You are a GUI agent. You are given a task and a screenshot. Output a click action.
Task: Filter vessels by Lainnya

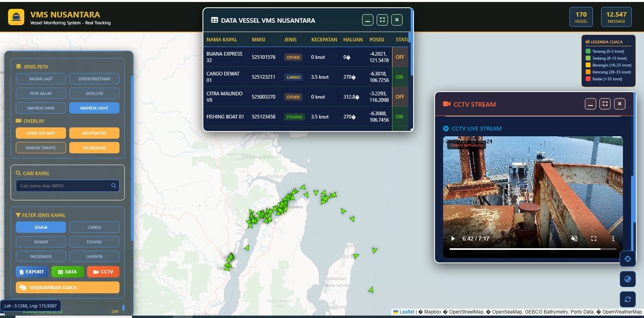click(94, 256)
